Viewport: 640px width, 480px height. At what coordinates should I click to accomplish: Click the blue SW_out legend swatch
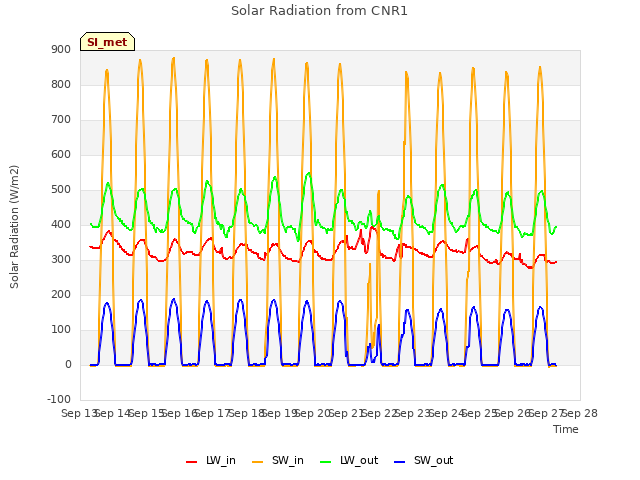point(400,462)
